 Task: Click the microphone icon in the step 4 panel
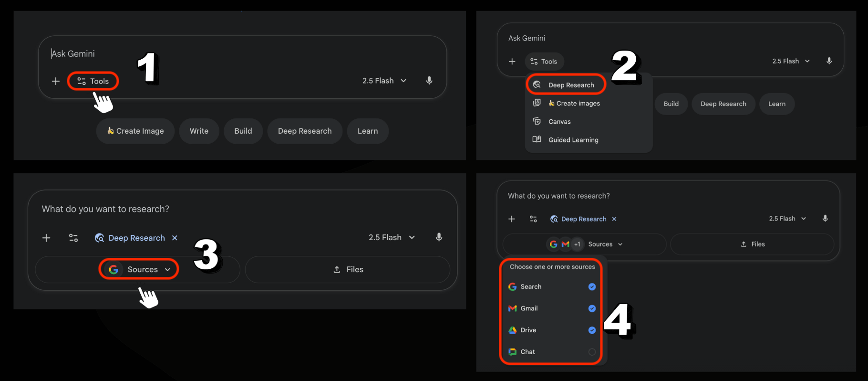(x=825, y=219)
